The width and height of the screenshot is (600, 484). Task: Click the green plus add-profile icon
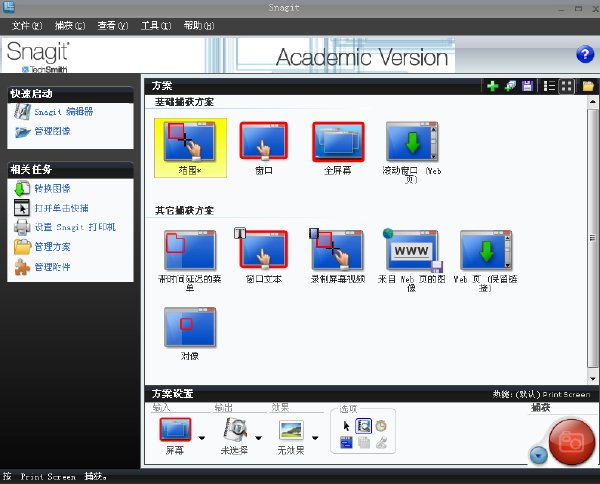[x=492, y=86]
